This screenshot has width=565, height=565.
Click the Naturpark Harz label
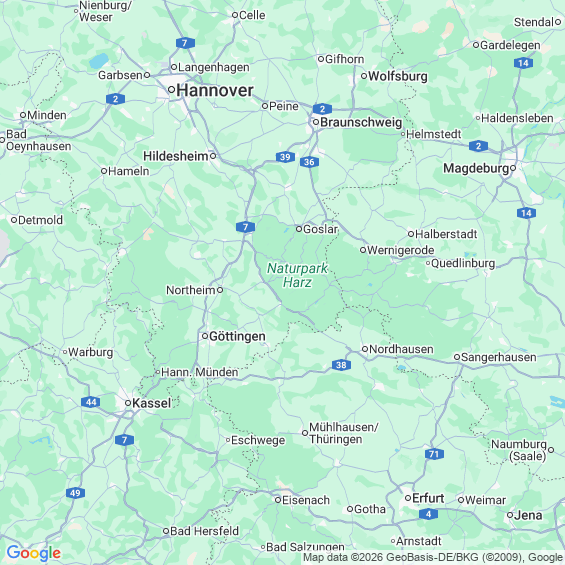click(x=297, y=275)
